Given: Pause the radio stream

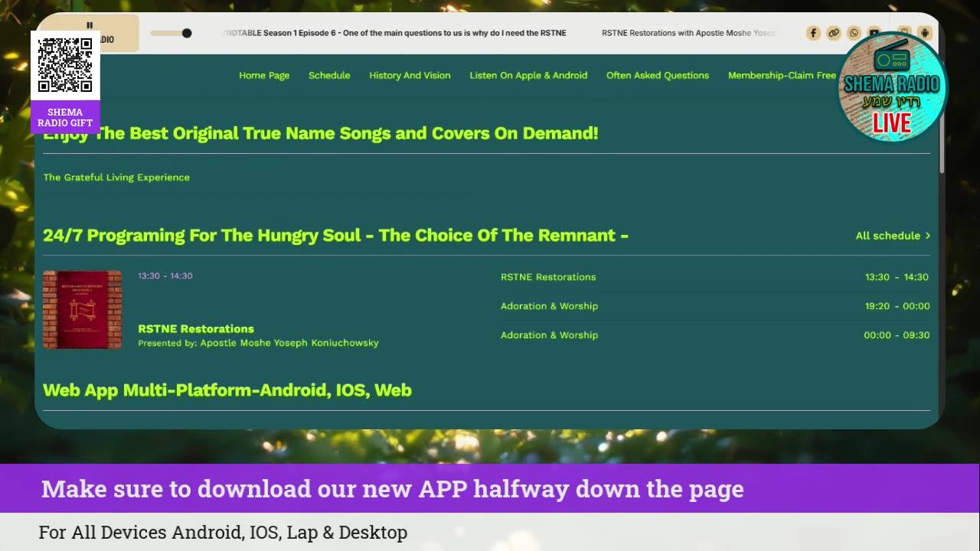Looking at the screenshot, I should (x=90, y=25).
